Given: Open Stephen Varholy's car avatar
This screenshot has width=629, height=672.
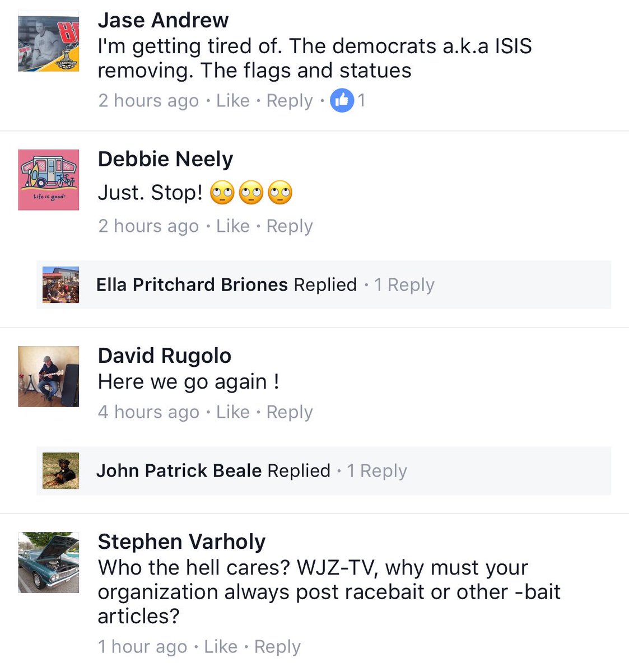Looking at the screenshot, I should (49, 562).
